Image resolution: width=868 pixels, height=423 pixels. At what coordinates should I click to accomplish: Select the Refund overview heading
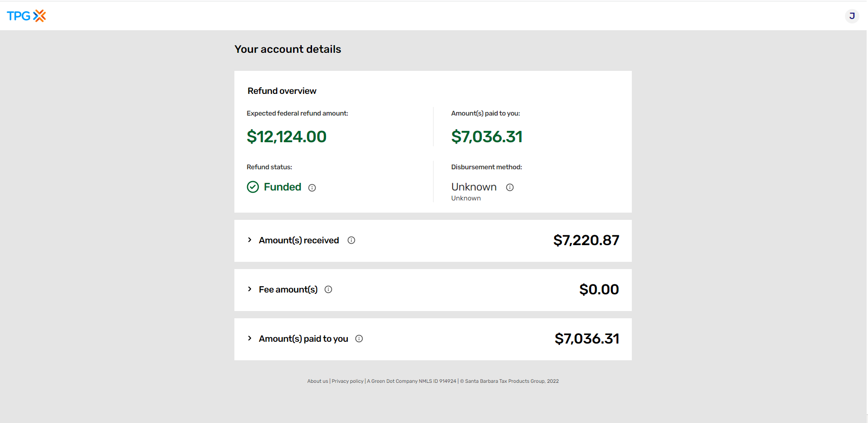click(x=282, y=91)
